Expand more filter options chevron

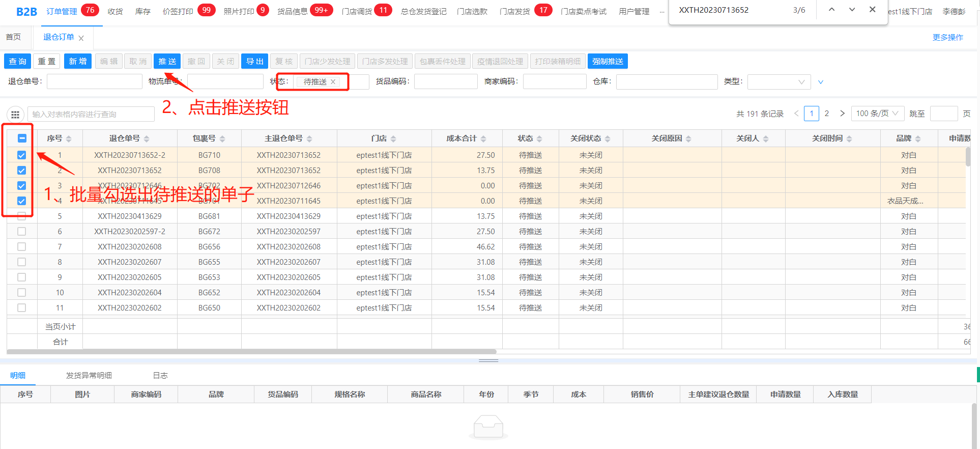point(820,82)
